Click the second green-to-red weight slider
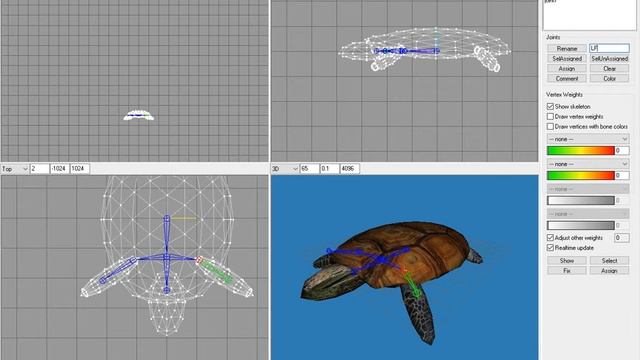The width and height of the screenshot is (640, 360). tap(580, 176)
